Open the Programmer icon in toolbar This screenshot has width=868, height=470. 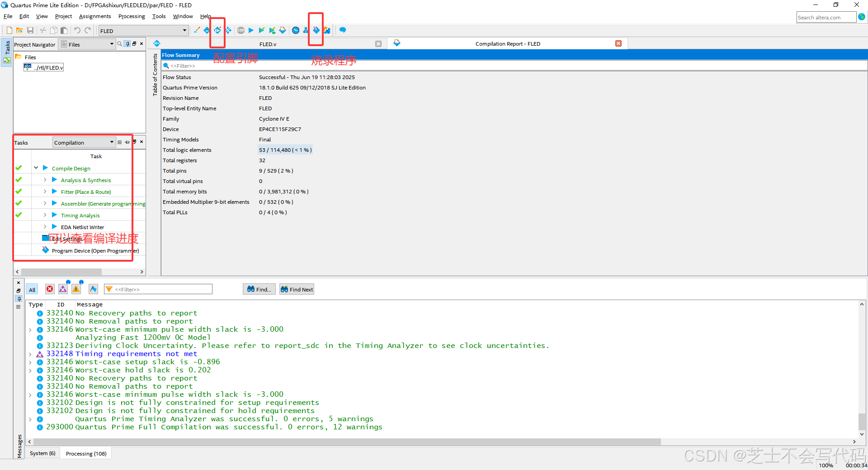click(316, 30)
